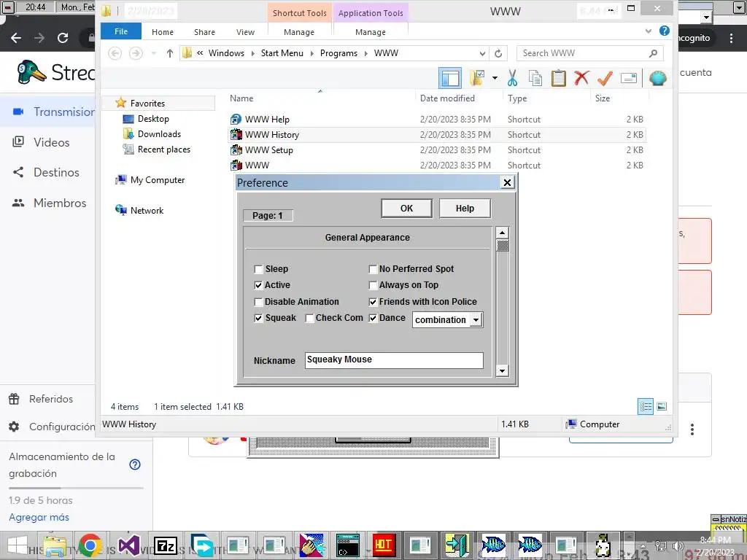Click browser reload icon in background window
This screenshot has height=560, width=747.
(x=63, y=38)
